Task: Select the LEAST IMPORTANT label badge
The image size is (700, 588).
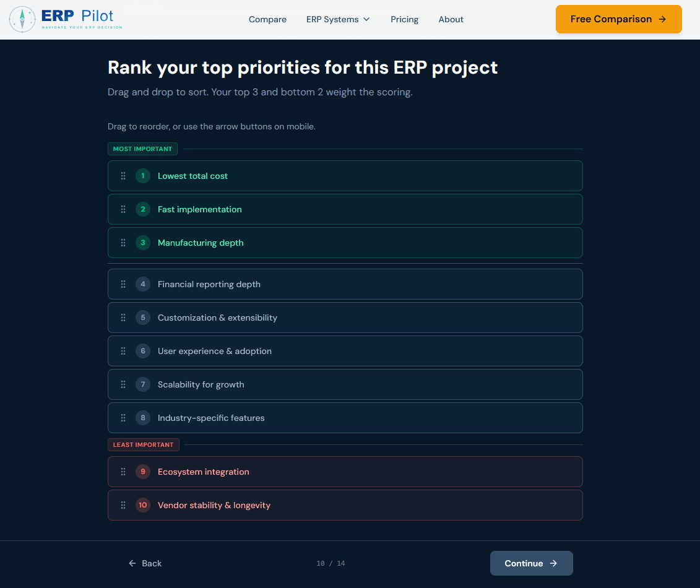Action: point(143,444)
